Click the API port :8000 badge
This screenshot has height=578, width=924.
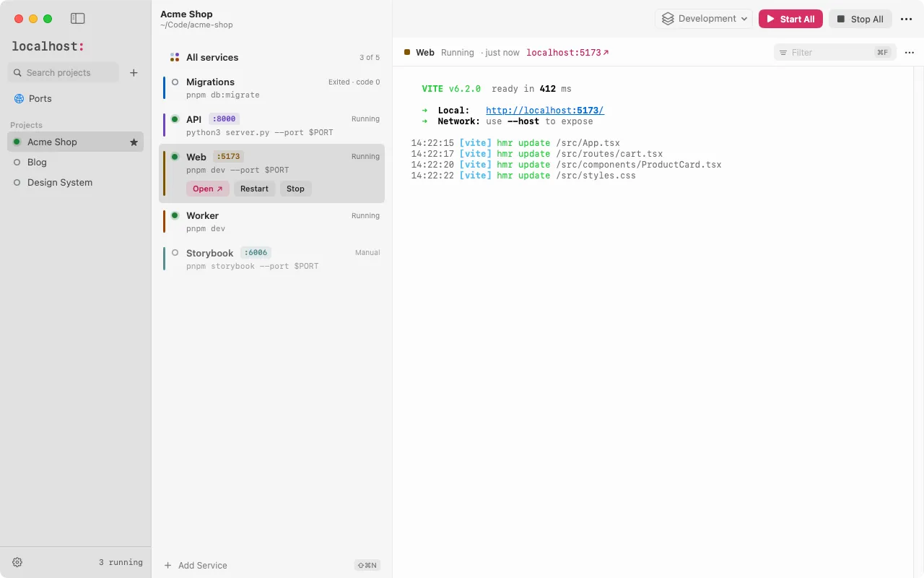[x=225, y=119]
